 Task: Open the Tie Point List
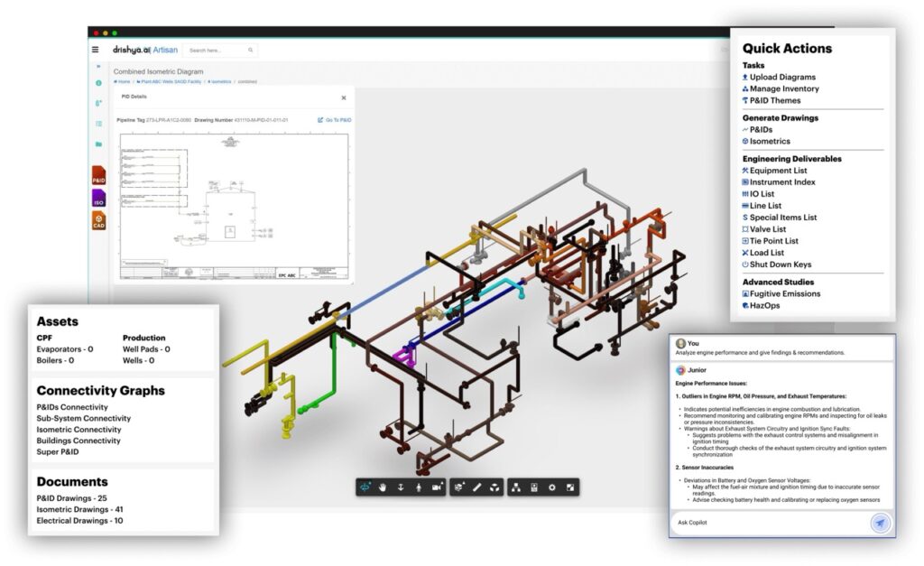(771, 241)
